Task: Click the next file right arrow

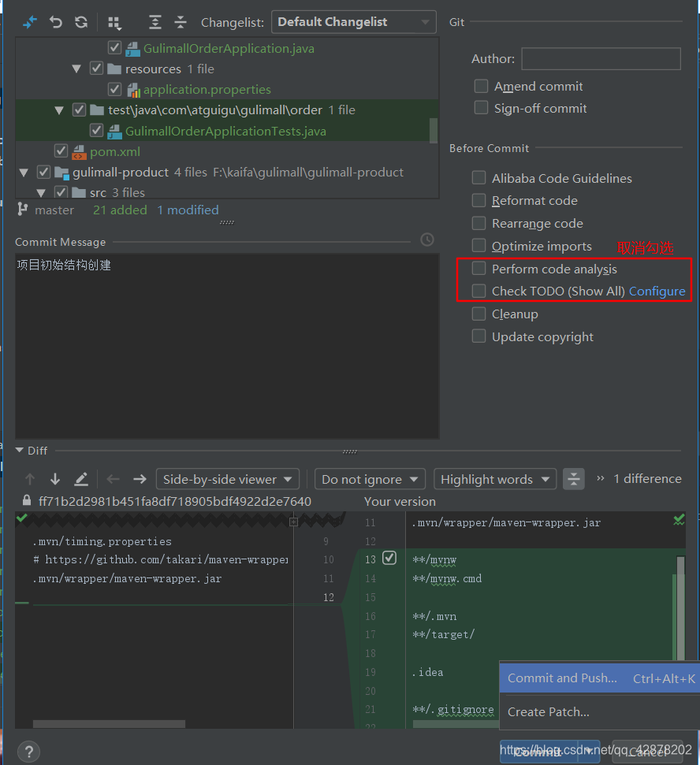Action: click(140, 479)
